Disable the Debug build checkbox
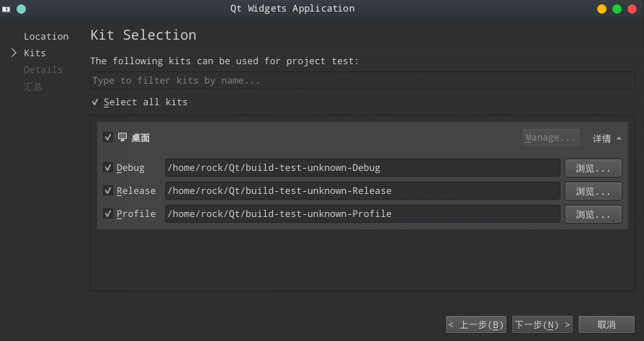 108,168
